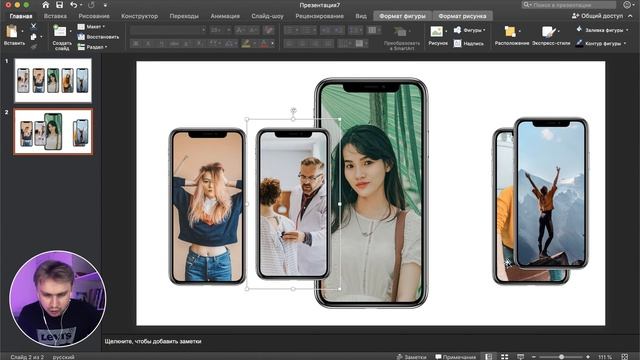The image size is (640, 360).
Task: Click the Вставить paste clipboard icon
Action: (12, 31)
